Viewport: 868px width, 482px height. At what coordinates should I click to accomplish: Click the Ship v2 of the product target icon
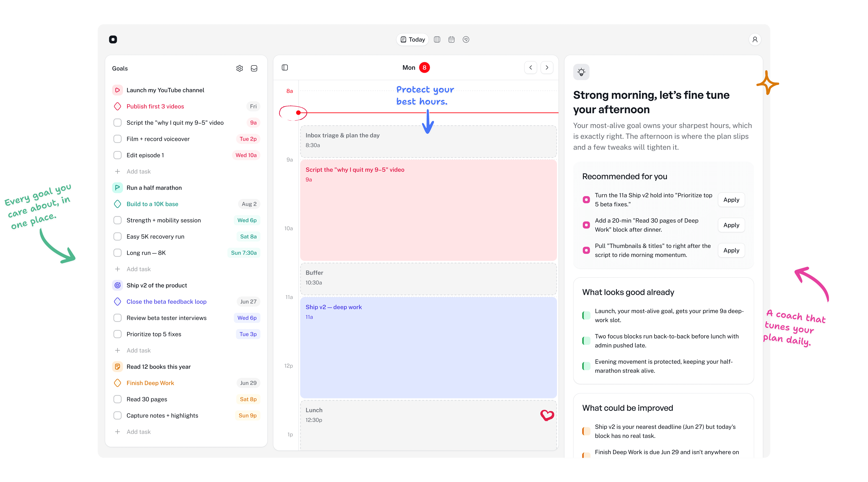(117, 285)
